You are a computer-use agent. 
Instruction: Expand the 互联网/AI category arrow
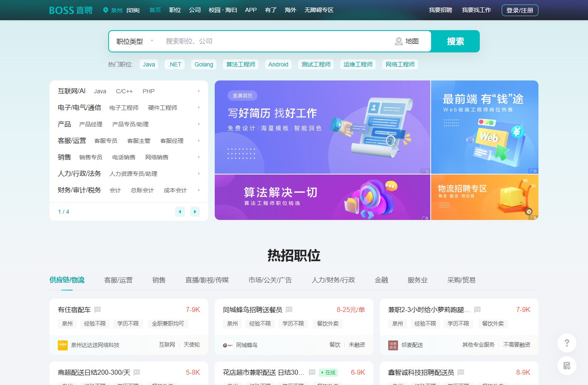point(199,91)
